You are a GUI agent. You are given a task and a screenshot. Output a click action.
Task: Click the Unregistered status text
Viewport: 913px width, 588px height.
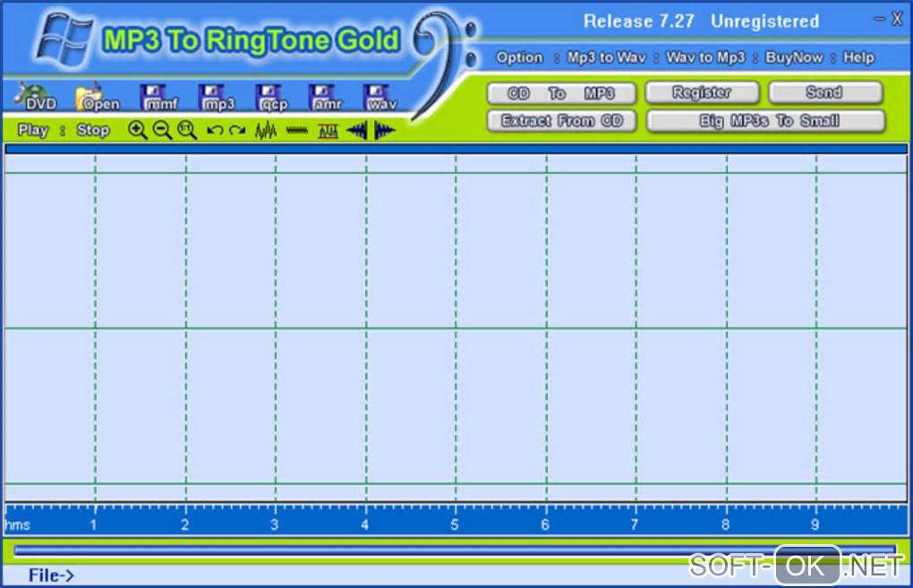coord(765,21)
